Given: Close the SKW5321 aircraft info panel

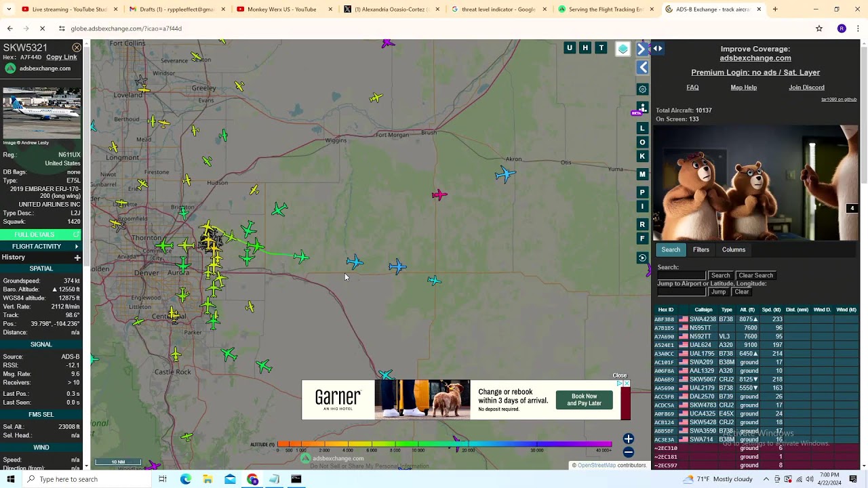Looking at the screenshot, I should click(77, 47).
